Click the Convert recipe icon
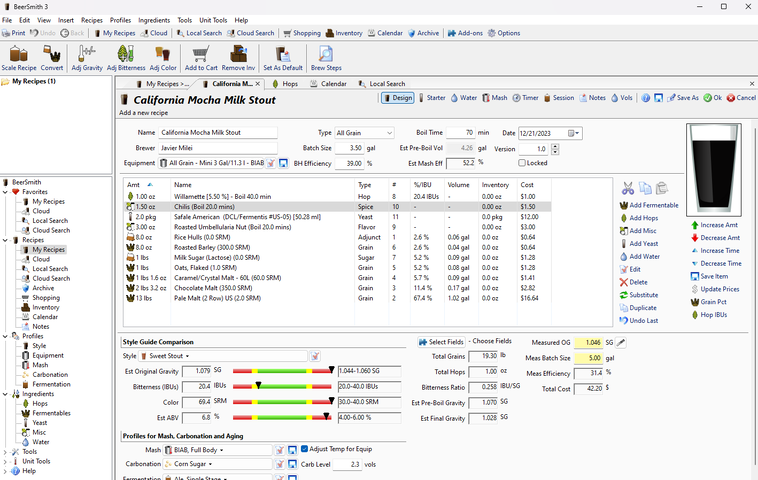Viewport: 758px width, 480px height. [52, 58]
